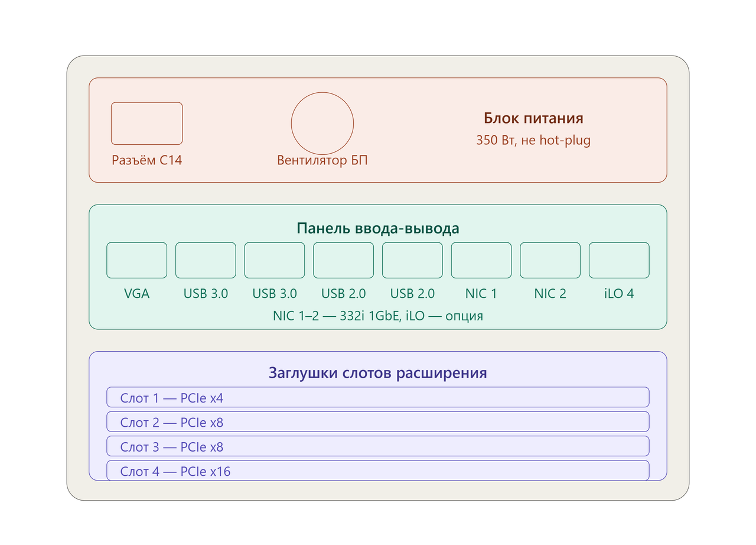Click the 'Панель ввода-вывода' heading

click(378, 229)
